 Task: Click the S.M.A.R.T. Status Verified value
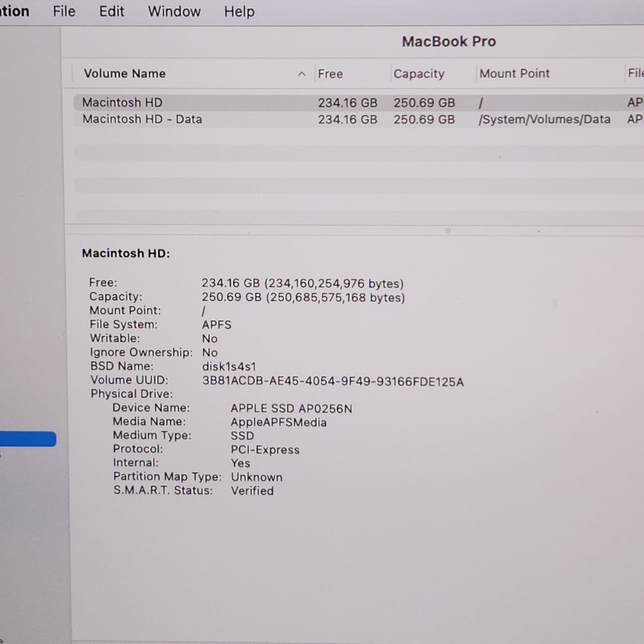(252, 490)
